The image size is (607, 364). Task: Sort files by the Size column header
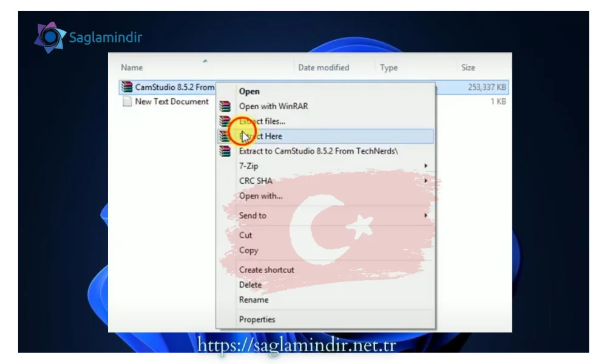point(468,68)
